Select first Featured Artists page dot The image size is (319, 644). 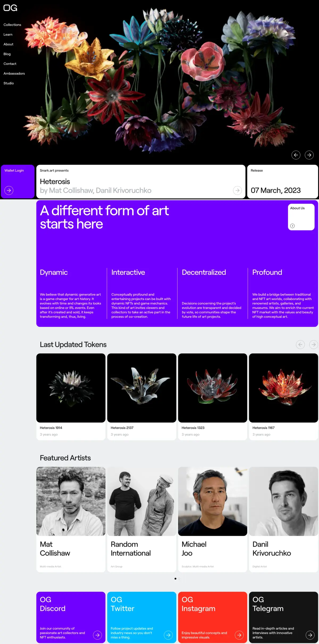click(175, 579)
